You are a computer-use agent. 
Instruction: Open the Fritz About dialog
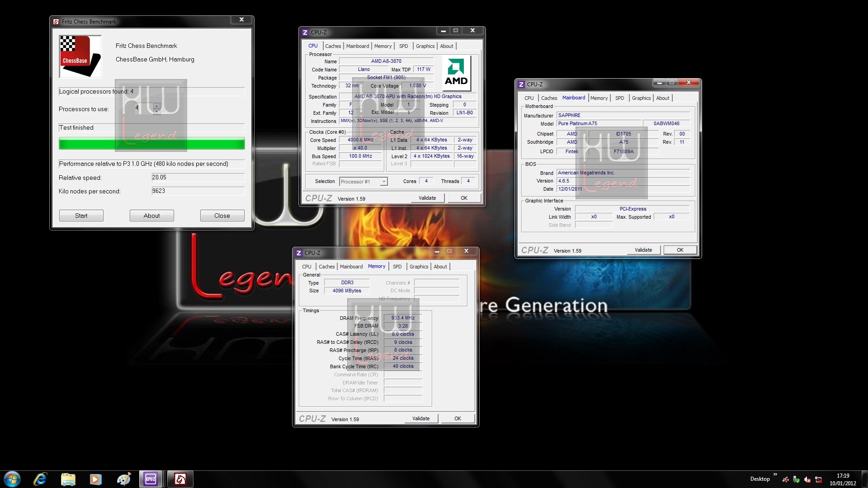152,216
